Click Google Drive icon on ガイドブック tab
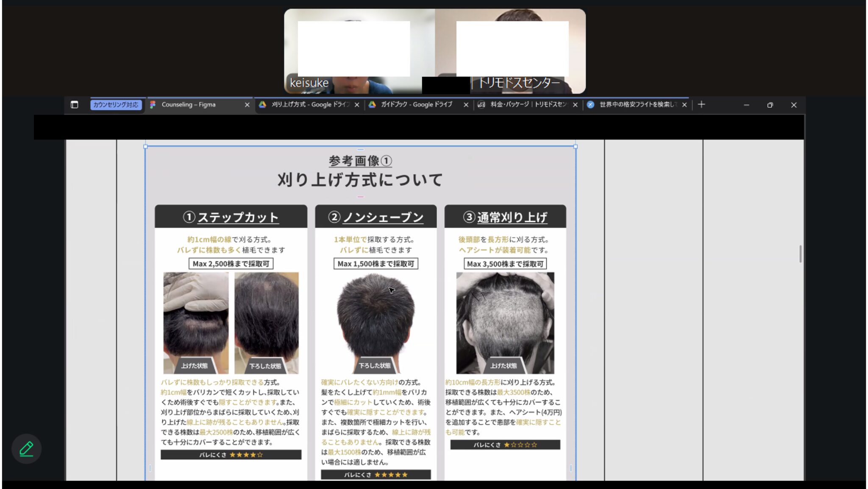Viewport: 868px width, 489px height. [x=372, y=105]
